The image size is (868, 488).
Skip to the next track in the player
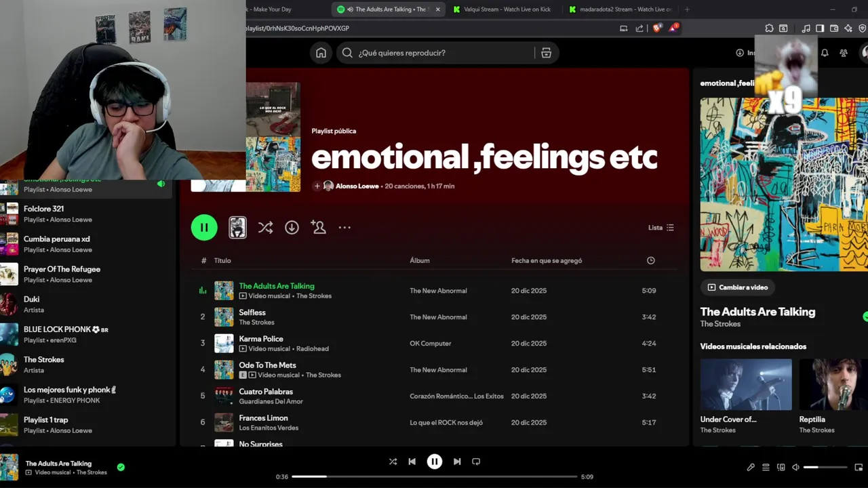[x=457, y=462]
